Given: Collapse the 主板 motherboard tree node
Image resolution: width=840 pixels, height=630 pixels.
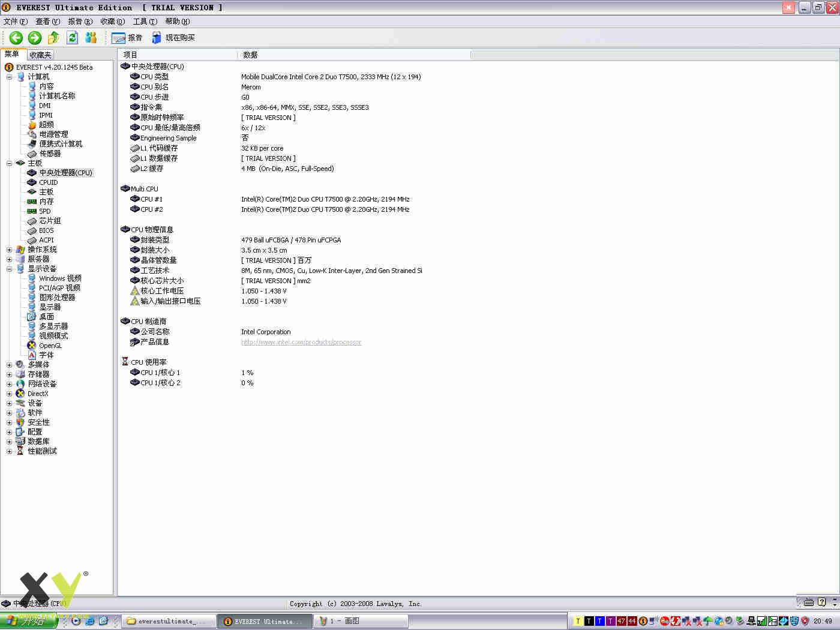Looking at the screenshot, I should coord(9,163).
